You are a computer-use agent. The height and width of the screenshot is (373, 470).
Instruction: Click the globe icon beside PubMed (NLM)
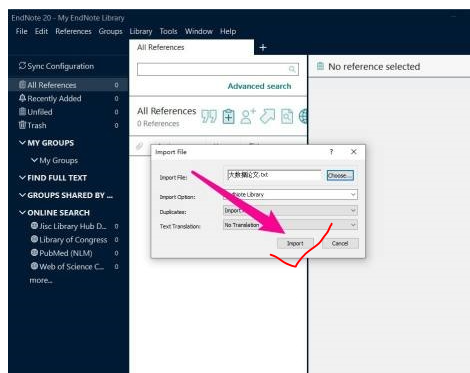34,253
